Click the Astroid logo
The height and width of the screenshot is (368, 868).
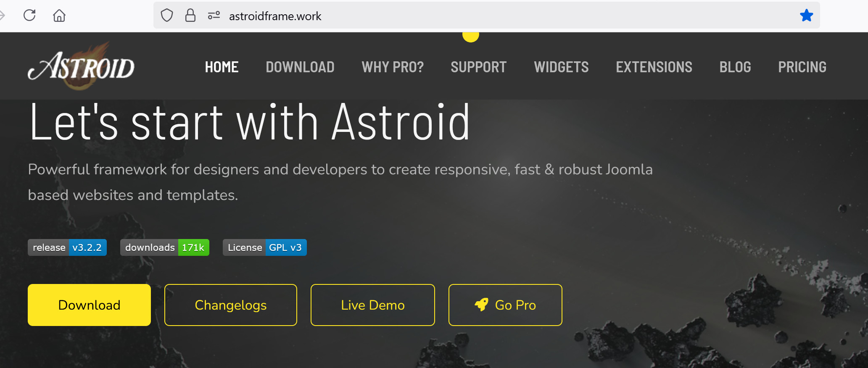[82, 66]
